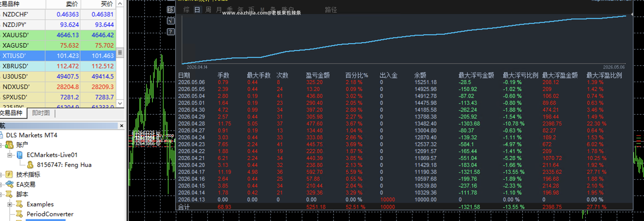Select the XBRUSD' symbol row
Viewport: 644px width, 221px height.
pyautogui.click(x=58, y=66)
